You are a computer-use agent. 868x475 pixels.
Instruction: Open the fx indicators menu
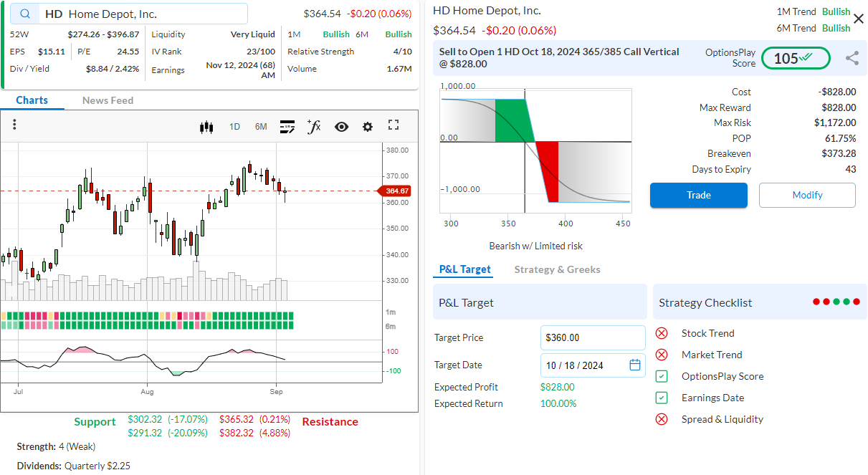314,127
